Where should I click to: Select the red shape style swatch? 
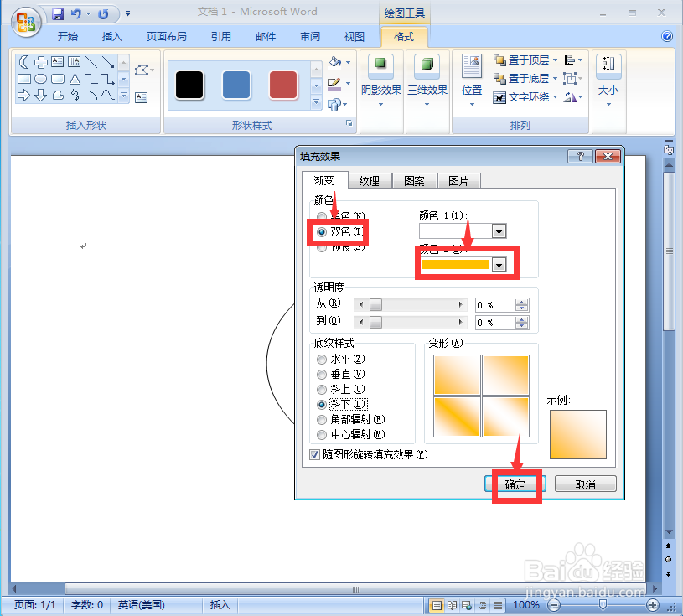(x=283, y=85)
